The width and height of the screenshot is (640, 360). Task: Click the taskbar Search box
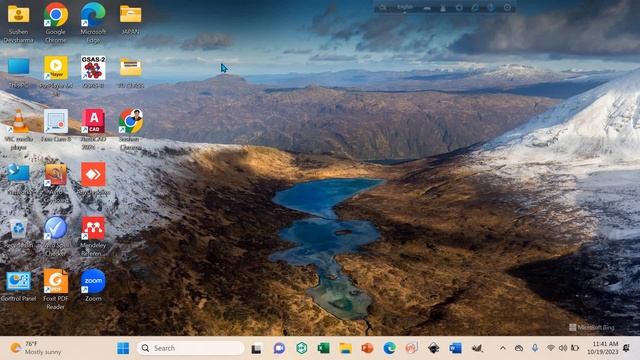click(190, 348)
